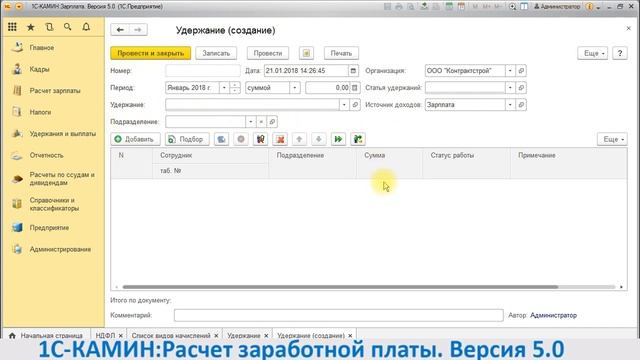The width and height of the screenshot is (640, 360).
Task: Click the Записать button
Action: point(216,53)
